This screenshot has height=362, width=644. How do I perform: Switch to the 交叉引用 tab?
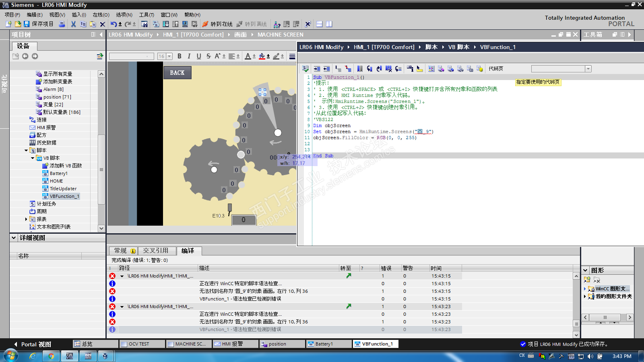[x=156, y=251]
